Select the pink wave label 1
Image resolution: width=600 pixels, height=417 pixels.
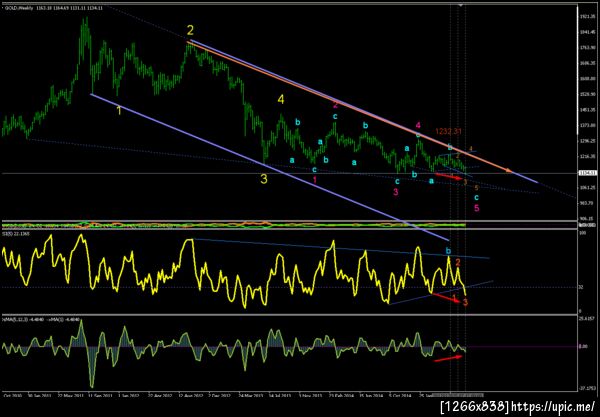click(x=315, y=180)
